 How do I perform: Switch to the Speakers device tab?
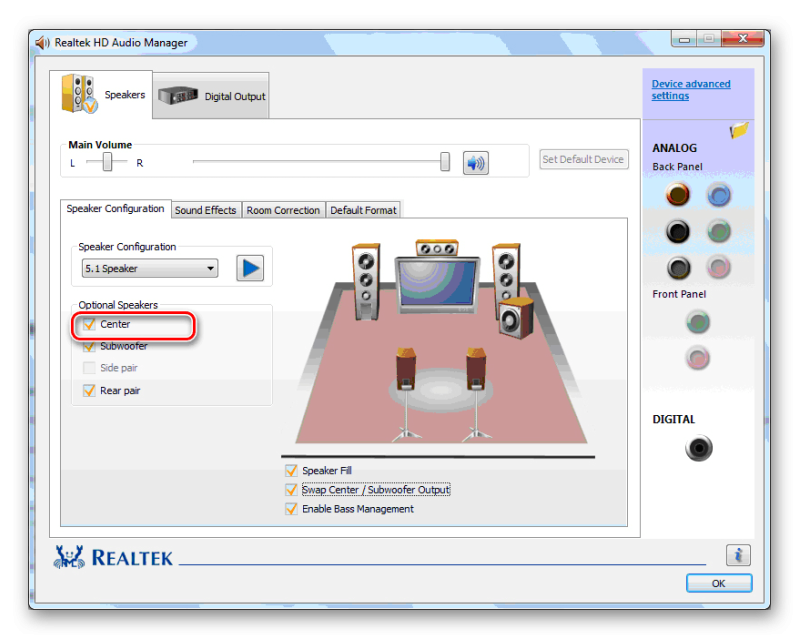pyautogui.click(x=101, y=95)
